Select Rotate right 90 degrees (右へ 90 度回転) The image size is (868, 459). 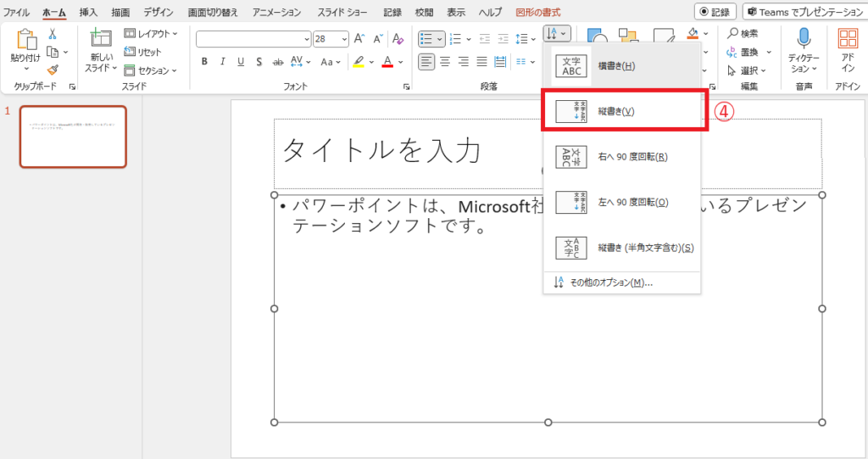tap(622, 157)
